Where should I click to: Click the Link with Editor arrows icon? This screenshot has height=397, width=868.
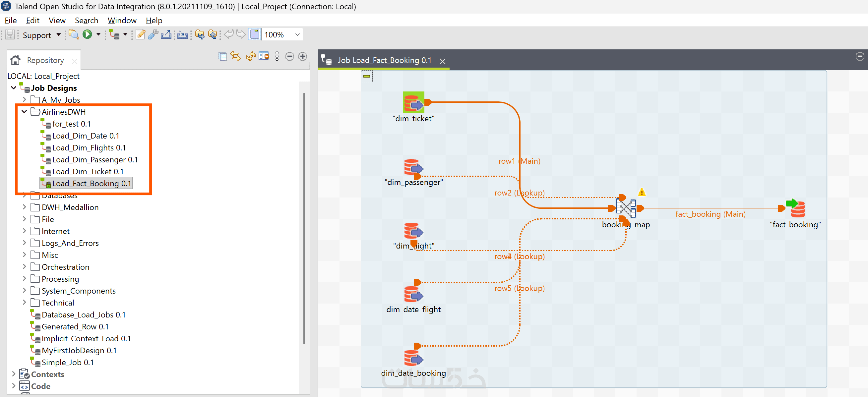click(x=235, y=57)
